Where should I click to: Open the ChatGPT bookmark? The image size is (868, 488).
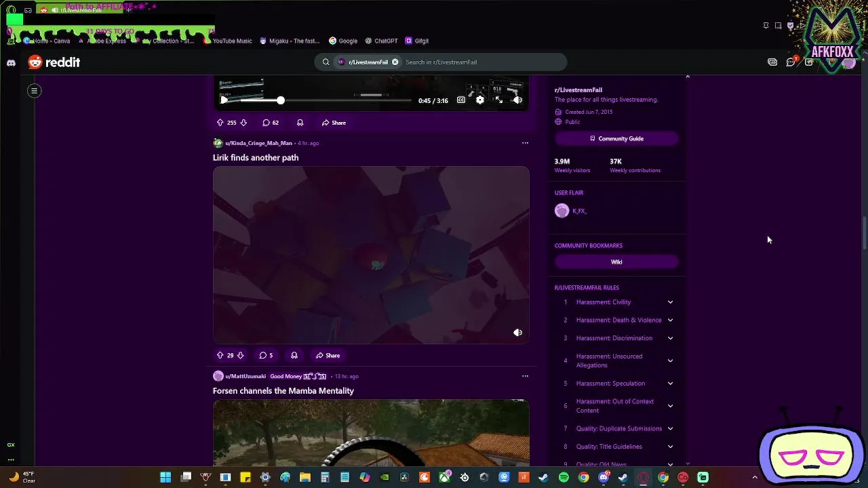(381, 41)
